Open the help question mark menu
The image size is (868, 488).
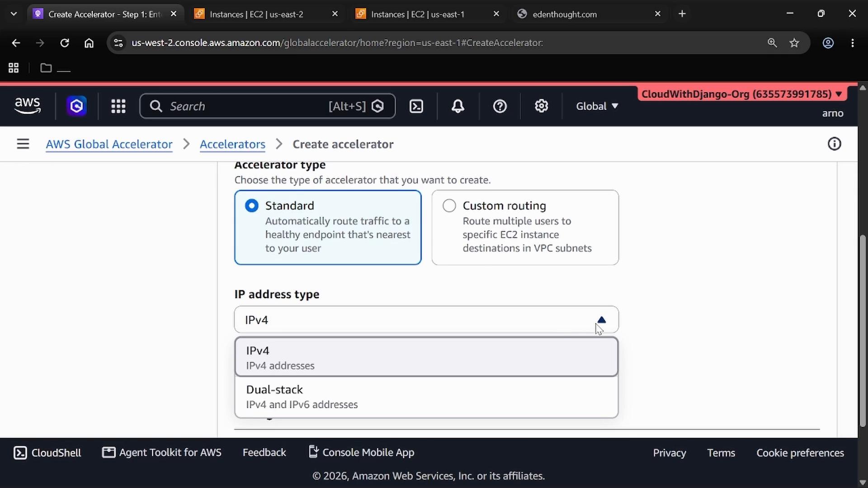tap(500, 106)
